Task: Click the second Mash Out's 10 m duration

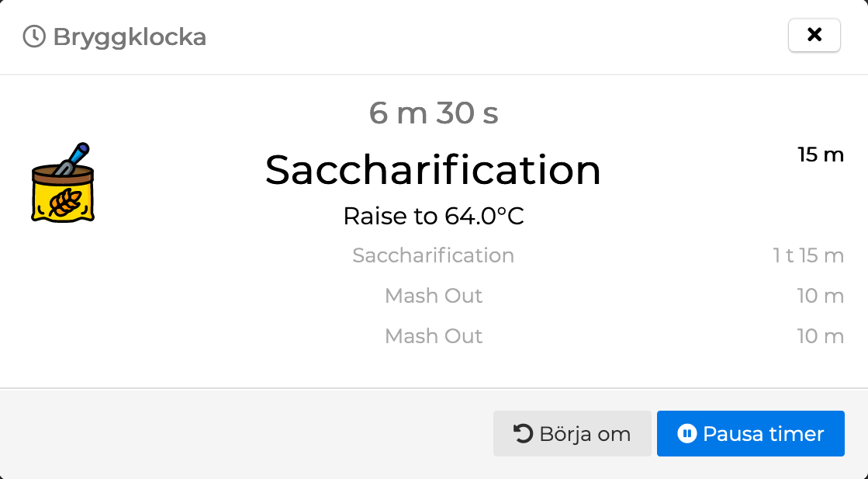Action: coord(820,336)
